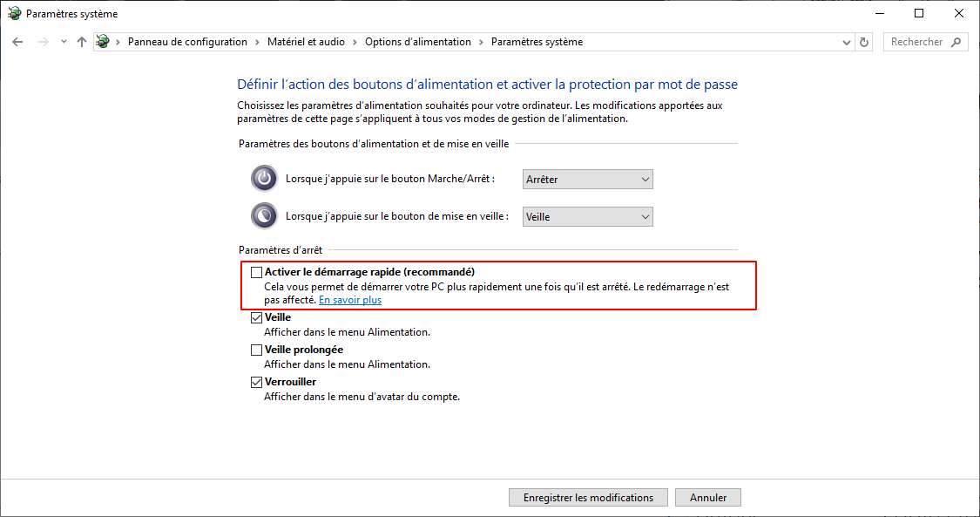This screenshot has width=980, height=517.
Task: Click the refresh address bar icon
Action: click(864, 42)
